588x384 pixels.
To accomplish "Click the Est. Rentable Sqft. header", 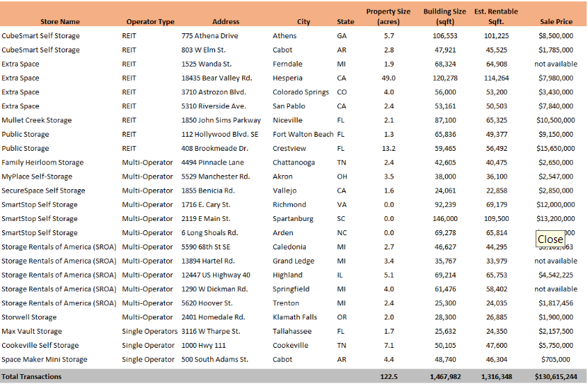I will click(495, 16).
